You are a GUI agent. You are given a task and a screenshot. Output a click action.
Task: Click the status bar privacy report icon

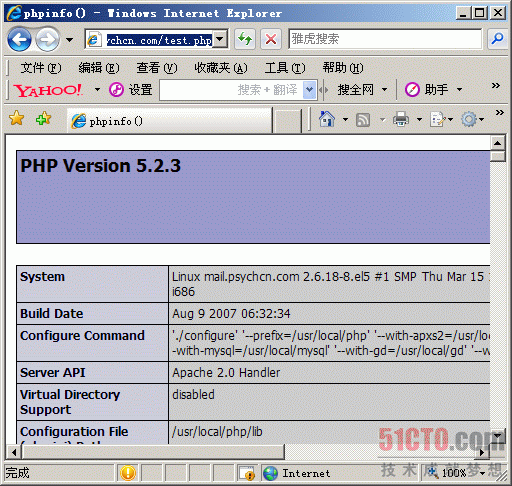pos(247,473)
